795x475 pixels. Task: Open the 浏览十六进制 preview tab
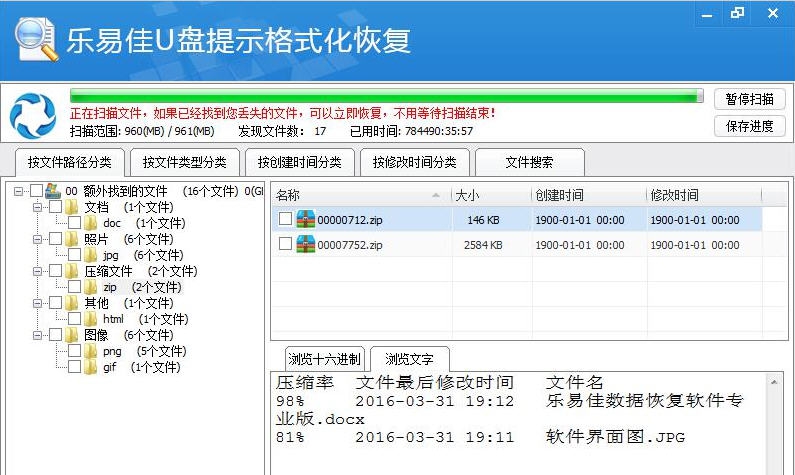324,359
